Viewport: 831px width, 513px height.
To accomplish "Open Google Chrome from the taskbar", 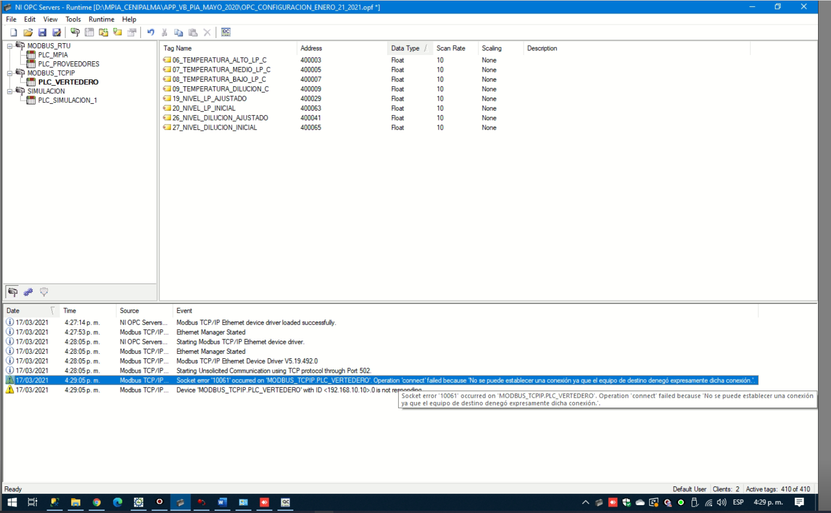I will [96, 502].
